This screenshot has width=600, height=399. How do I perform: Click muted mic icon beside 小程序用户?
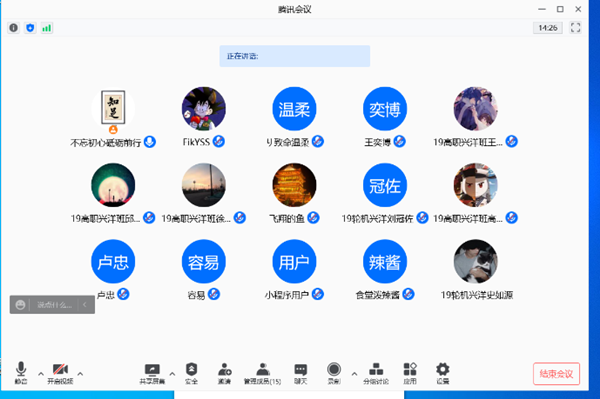[318, 294]
